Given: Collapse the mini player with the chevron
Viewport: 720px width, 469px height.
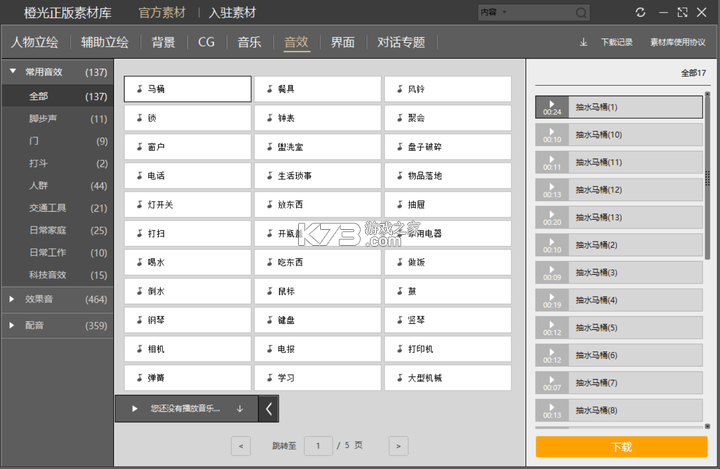Looking at the screenshot, I should 269,408.
